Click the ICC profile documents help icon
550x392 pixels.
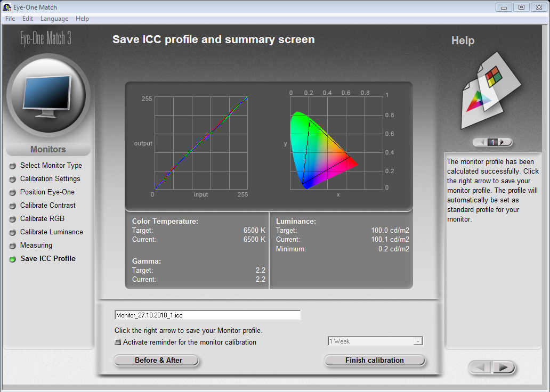coord(491,91)
